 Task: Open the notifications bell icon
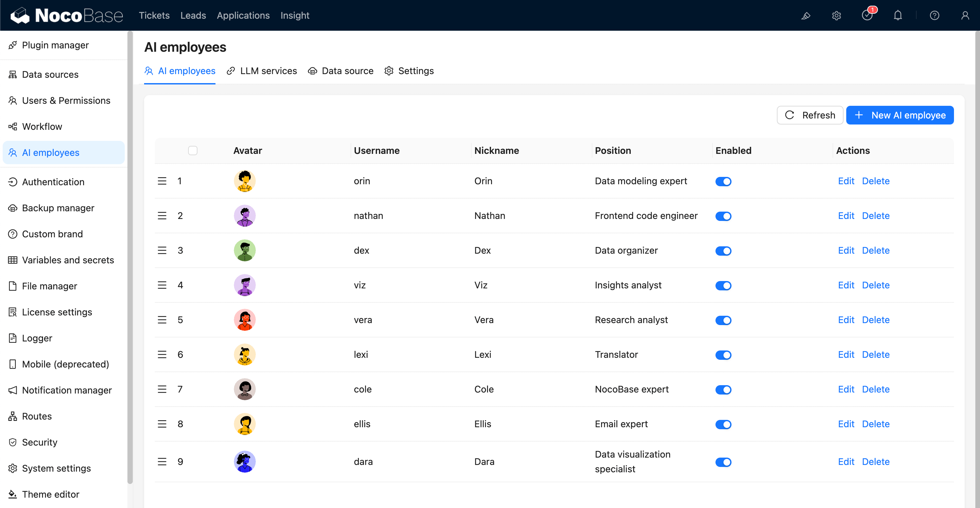898,16
